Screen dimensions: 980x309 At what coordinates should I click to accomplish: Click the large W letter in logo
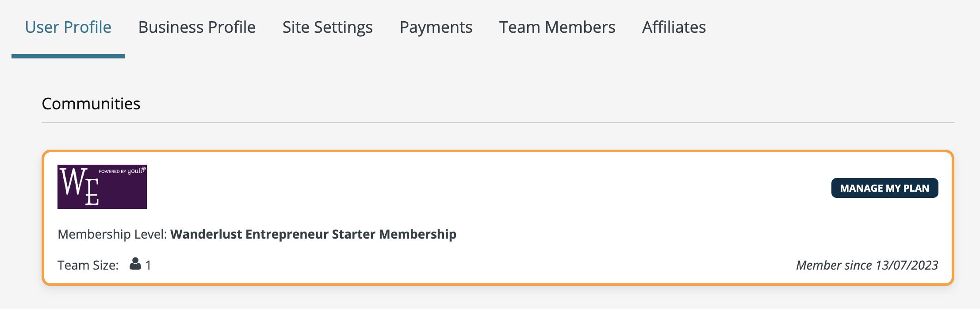[73, 182]
